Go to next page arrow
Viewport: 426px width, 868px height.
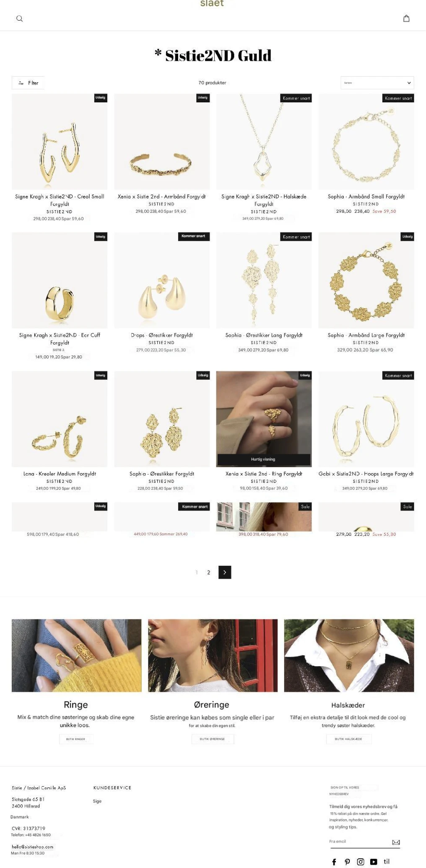point(225,572)
